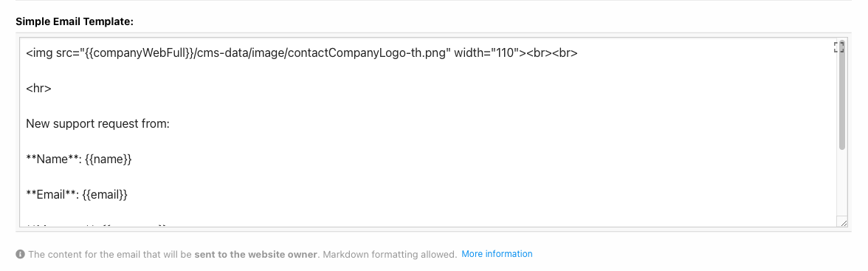Click the info icon beside the help text
Screen dimensions: 868x271
coord(20,254)
